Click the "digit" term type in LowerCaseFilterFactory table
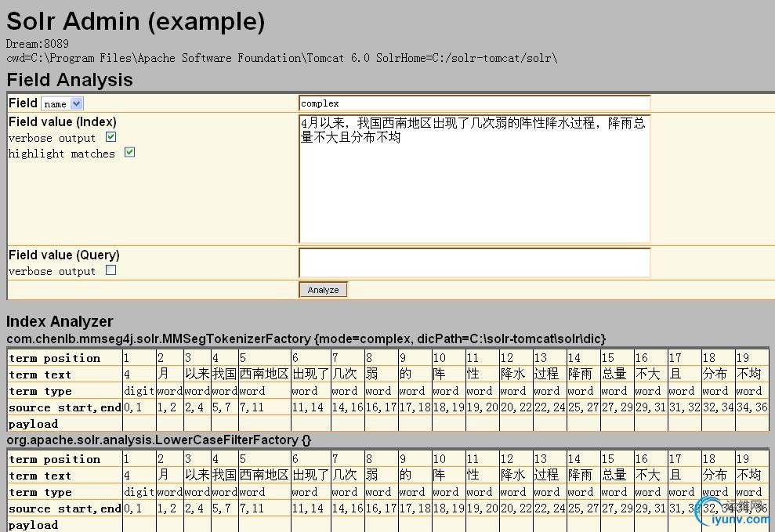The height and width of the screenshot is (532, 775). [x=139, y=493]
